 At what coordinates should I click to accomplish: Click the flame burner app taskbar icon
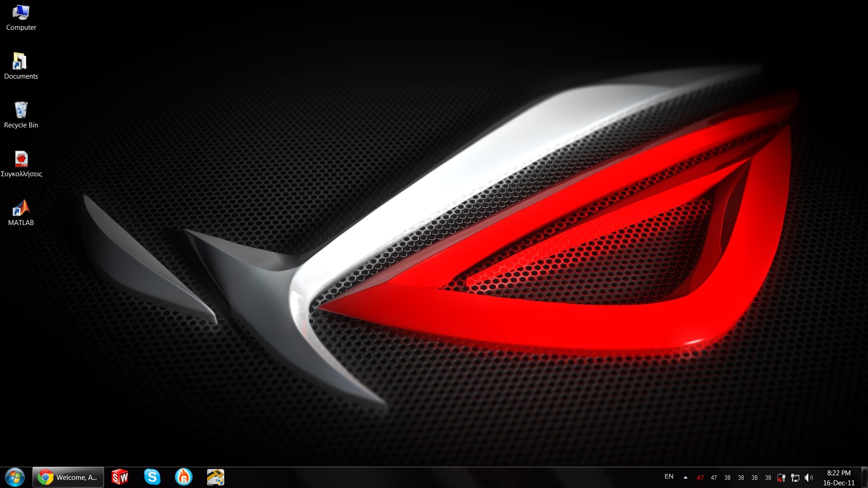(x=184, y=477)
